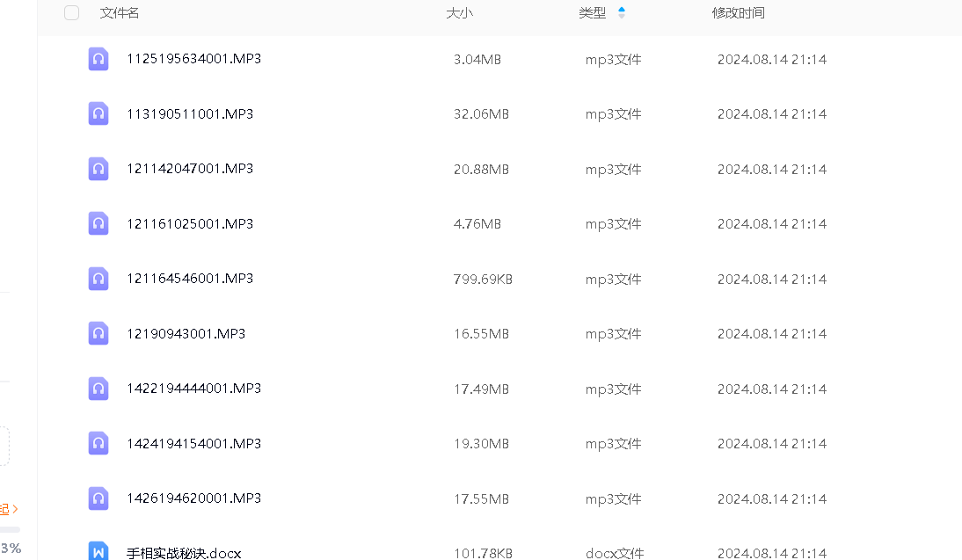Click the orange arrow link in sidebar
The width and height of the screenshot is (962, 560).
click(13, 509)
